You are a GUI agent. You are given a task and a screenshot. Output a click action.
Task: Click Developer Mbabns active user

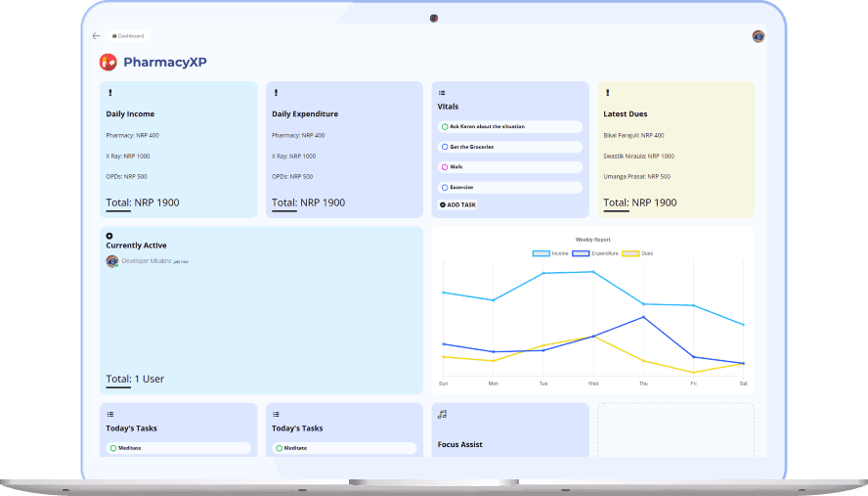tap(147, 261)
